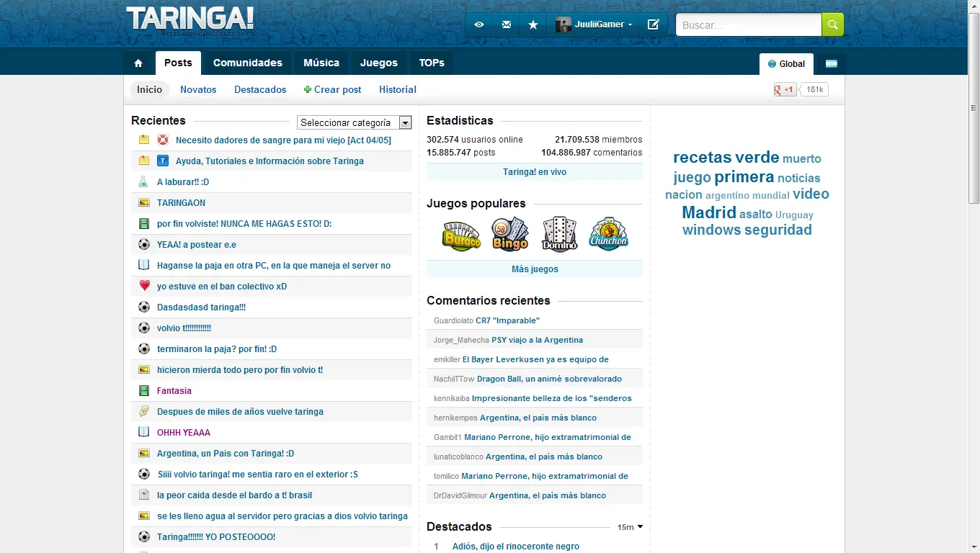
Task: Click the Google +1 button
Action: coord(785,90)
